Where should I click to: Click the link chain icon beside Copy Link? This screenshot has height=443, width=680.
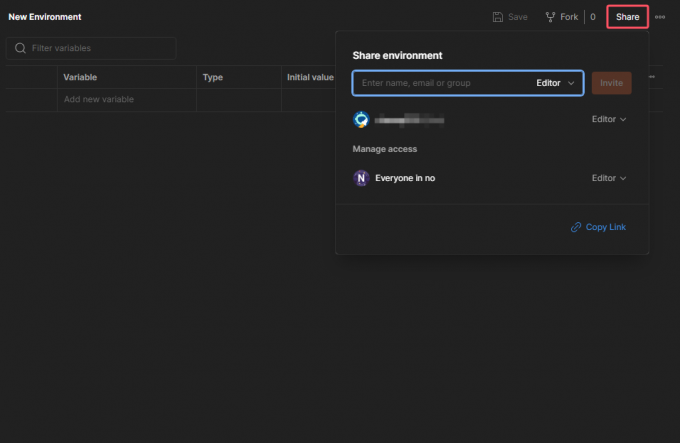click(x=575, y=227)
